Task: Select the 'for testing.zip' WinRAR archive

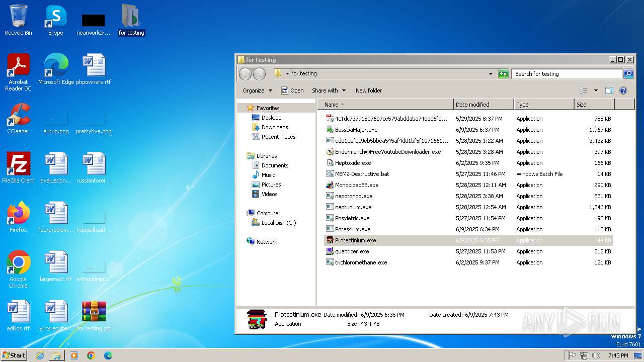Action: [x=94, y=316]
